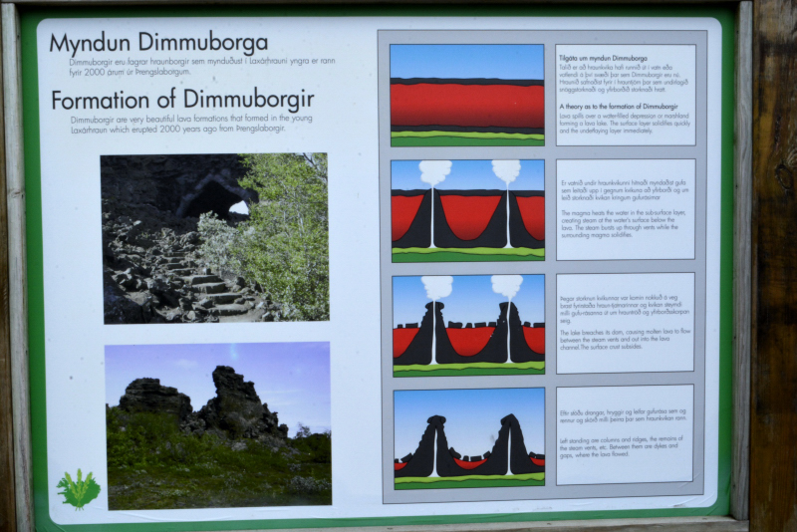Viewport: 797px width, 532px height.
Task: Select the second diagram with steam vents forming
Action: [x=467, y=210]
